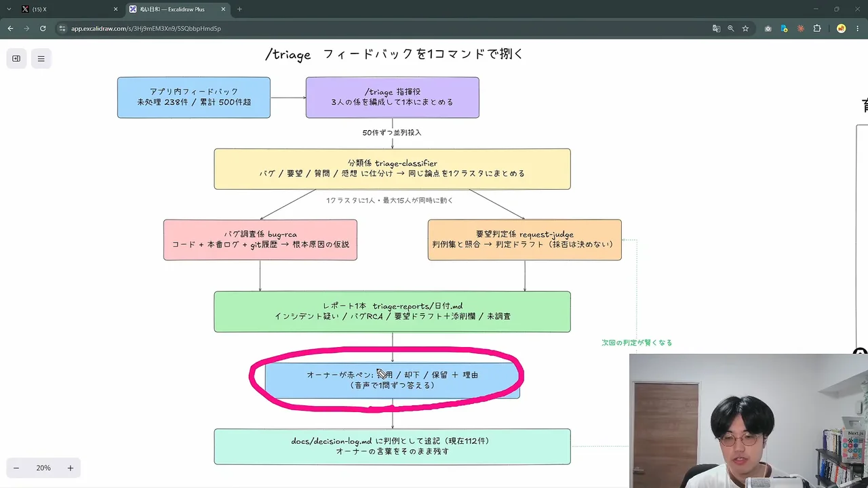Image resolution: width=868 pixels, height=488 pixels.
Task: Go back with the browser back arrow
Action: coord(10,28)
